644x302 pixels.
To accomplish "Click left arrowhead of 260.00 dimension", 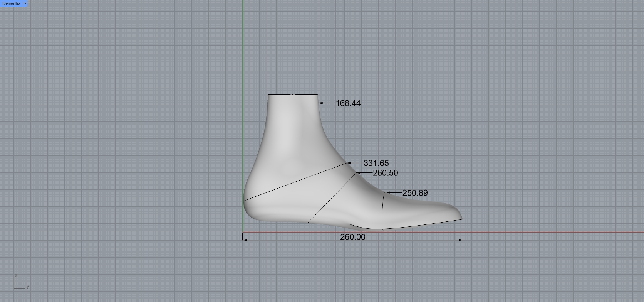I will click(x=245, y=240).
